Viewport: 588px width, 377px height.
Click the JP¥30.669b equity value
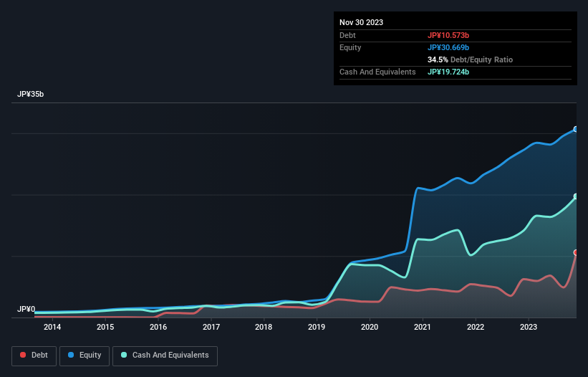[x=448, y=47]
